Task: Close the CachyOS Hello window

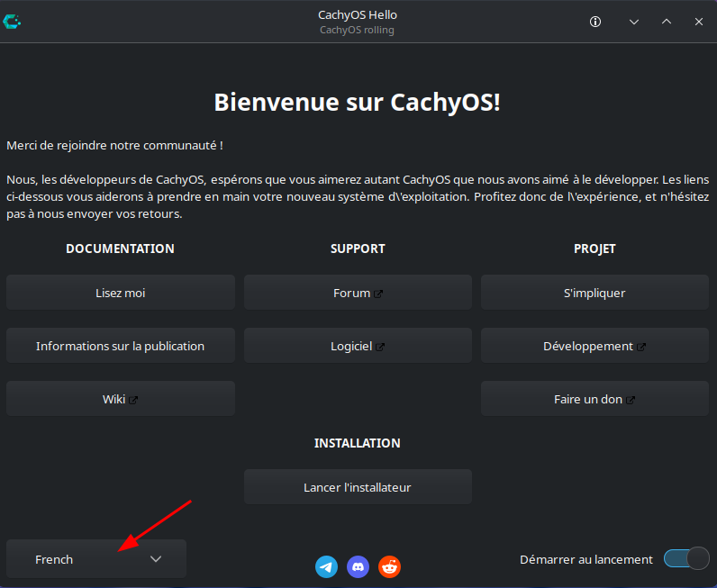Action: pos(699,22)
